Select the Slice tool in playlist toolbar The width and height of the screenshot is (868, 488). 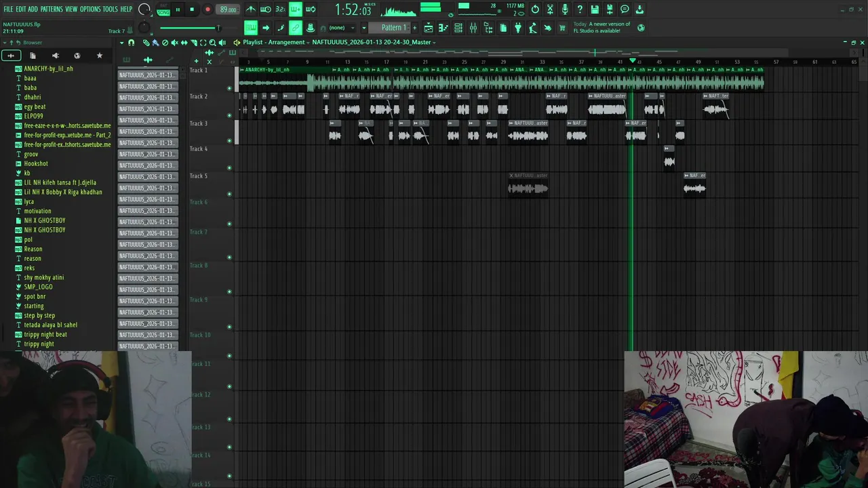pos(193,42)
